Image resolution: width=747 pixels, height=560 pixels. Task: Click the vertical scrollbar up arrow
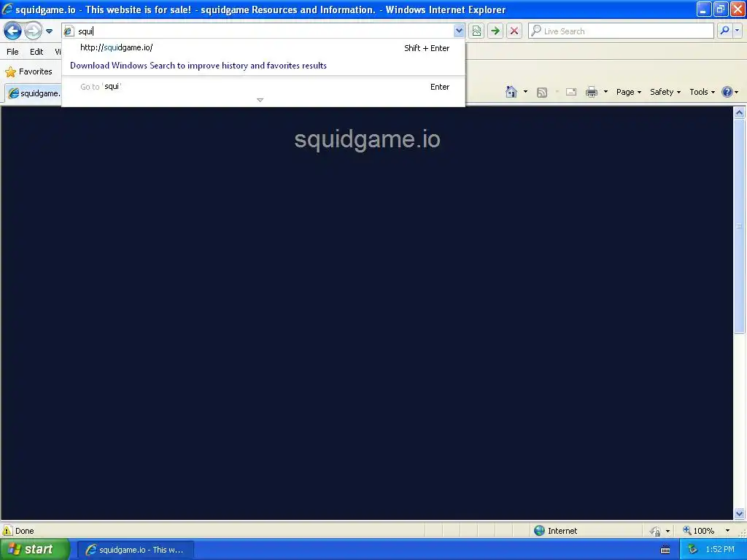[x=740, y=113]
